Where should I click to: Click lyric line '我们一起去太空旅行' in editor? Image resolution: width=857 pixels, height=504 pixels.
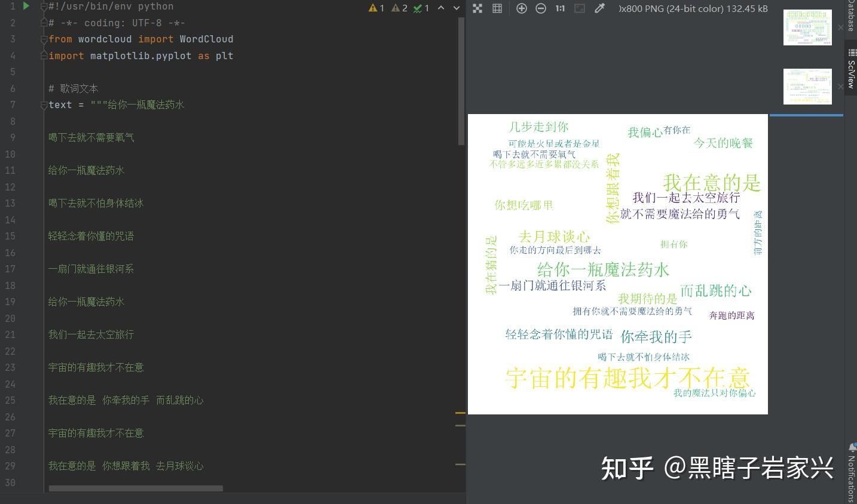coord(91,334)
